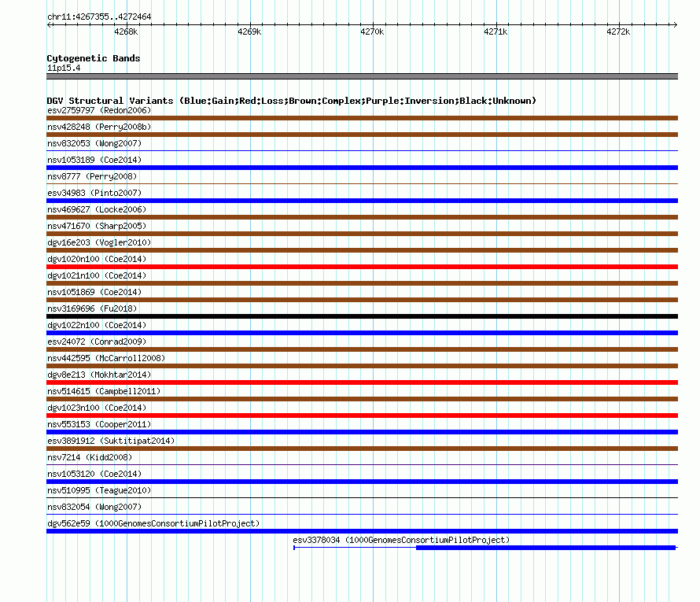Open nsv514615 (Campbell2011) variant label

pyautogui.click(x=104, y=391)
